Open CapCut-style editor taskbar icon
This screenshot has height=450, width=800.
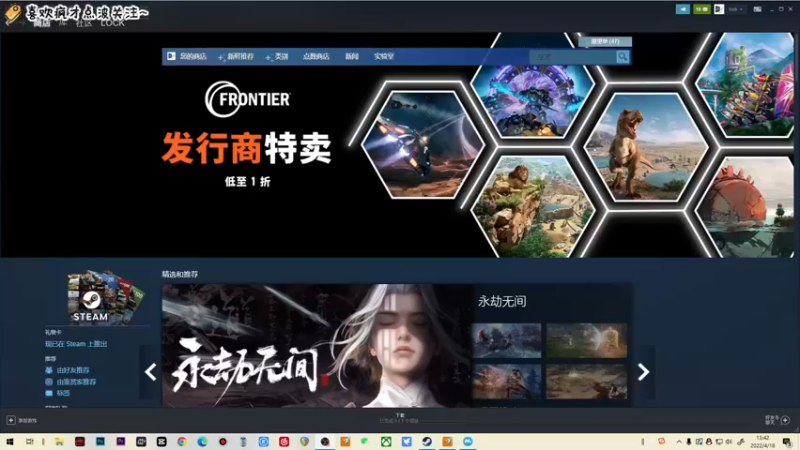[161, 441]
